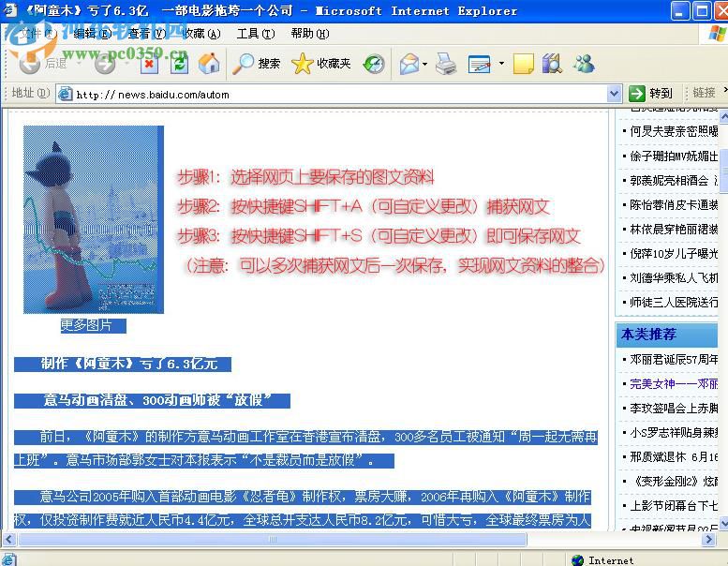This screenshot has width=728, height=566.
Task: Click the Edit page icon
Action: 480,64
